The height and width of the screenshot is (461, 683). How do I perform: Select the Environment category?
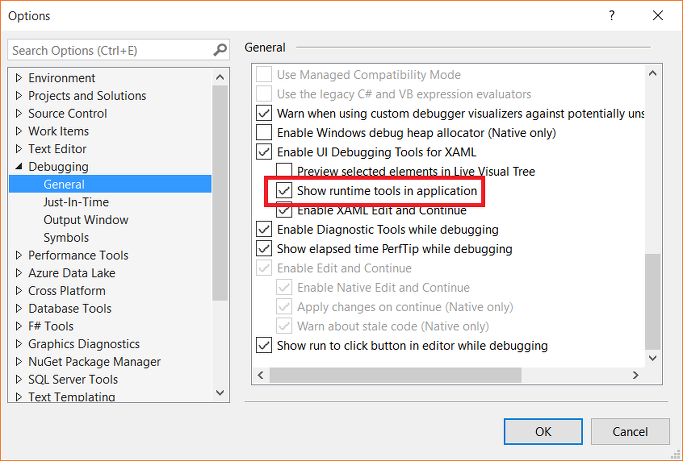(61, 78)
